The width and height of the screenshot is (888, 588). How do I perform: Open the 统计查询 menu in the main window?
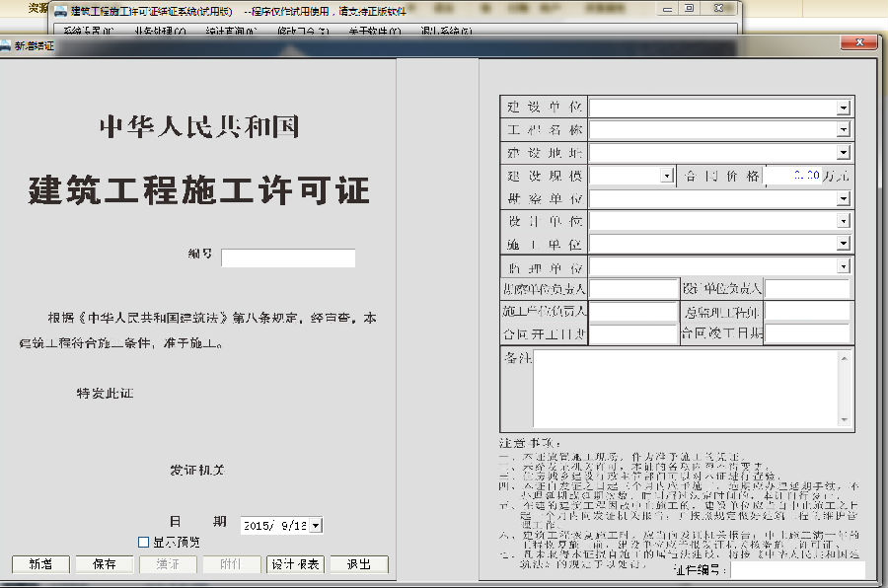tap(232, 31)
